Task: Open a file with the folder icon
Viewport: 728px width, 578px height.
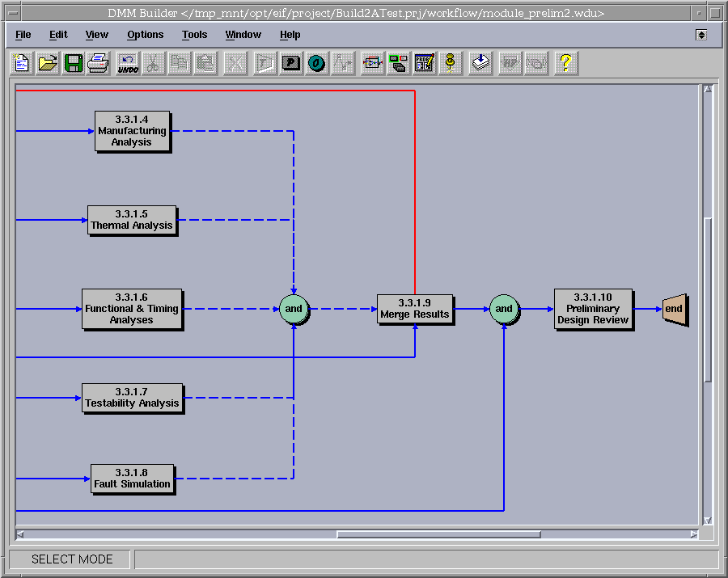Action: point(48,63)
